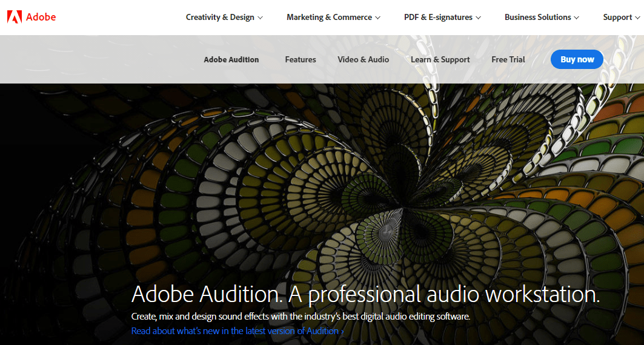
Task: Expand the Support chevron arrow
Action: point(637,18)
